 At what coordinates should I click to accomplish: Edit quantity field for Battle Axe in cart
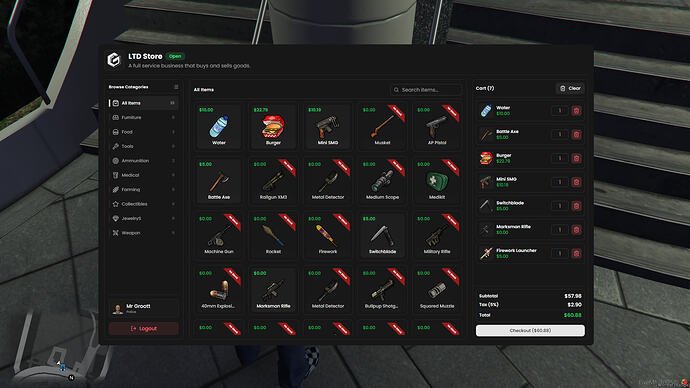click(559, 135)
